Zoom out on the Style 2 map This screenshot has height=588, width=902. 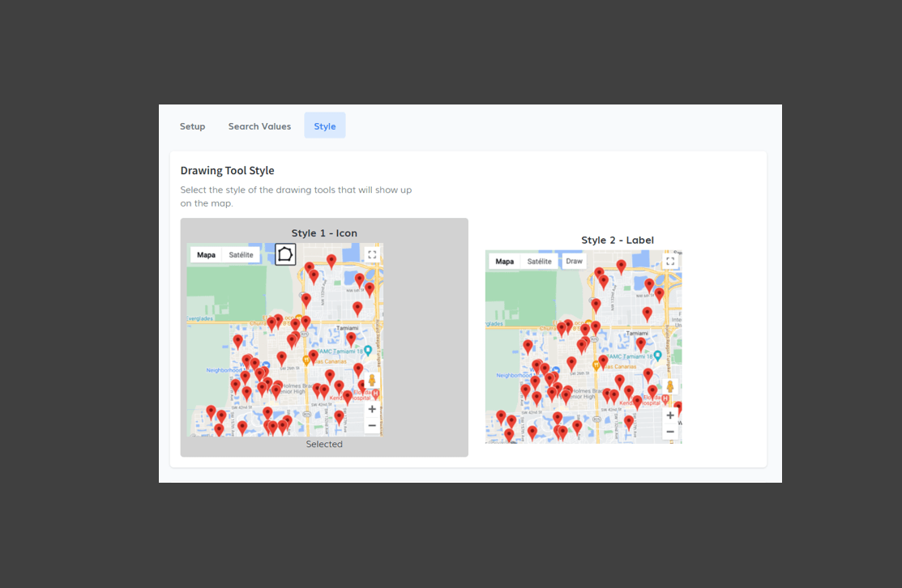tap(670, 432)
